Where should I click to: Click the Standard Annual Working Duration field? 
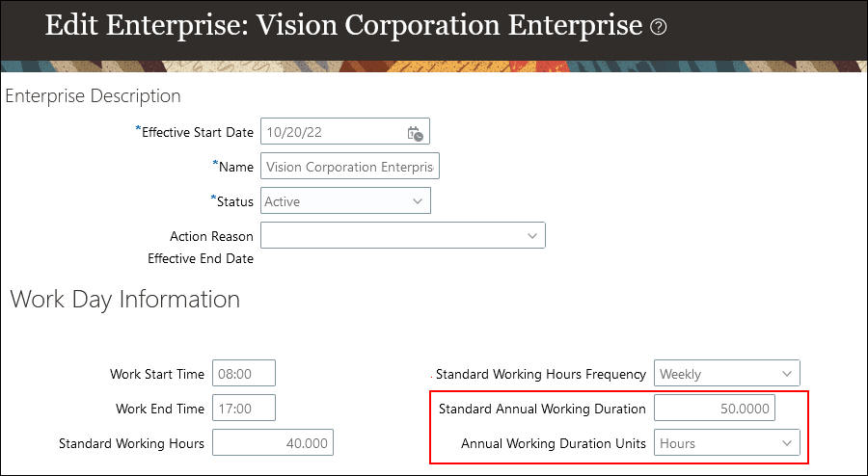click(x=714, y=409)
